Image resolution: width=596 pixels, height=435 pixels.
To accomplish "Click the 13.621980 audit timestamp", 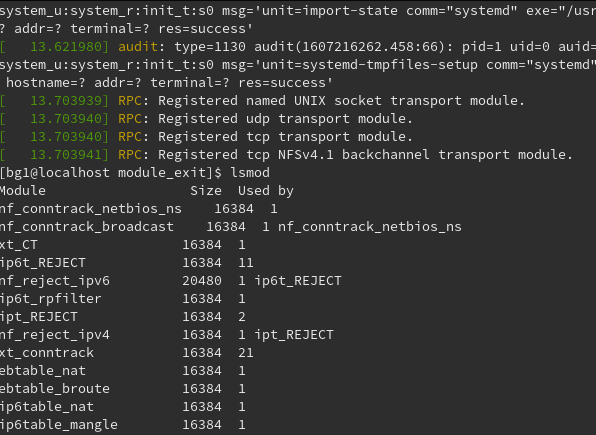I will (x=66, y=47).
